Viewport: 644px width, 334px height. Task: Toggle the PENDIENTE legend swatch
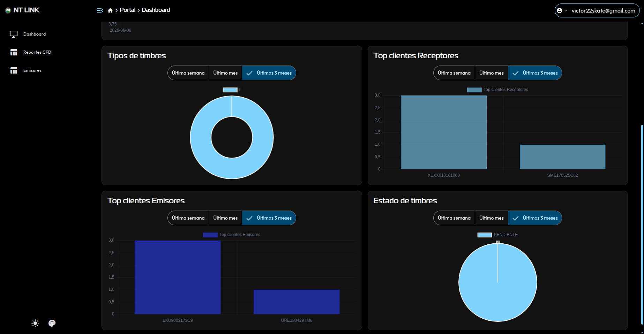[x=485, y=235]
